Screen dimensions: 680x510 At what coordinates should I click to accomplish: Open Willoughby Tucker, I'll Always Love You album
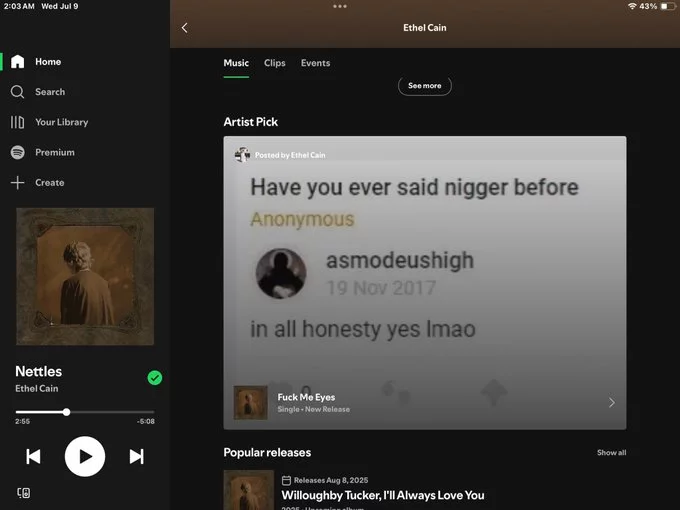coord(383,495)
